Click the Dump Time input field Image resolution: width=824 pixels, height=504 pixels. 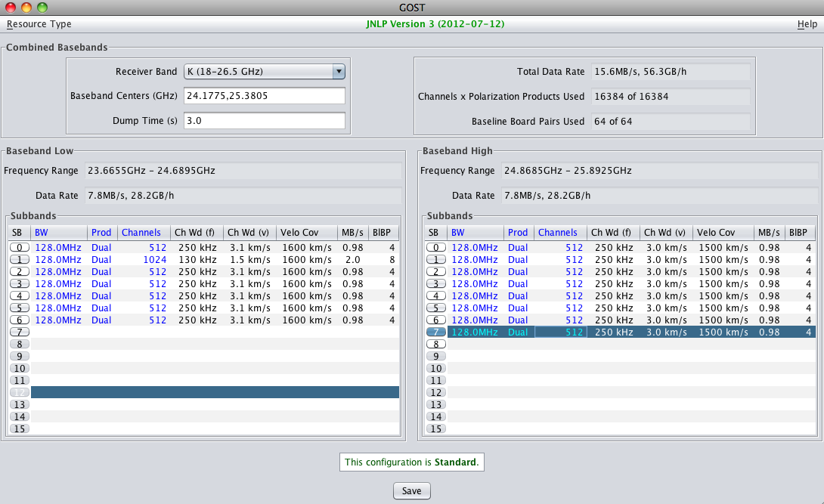pos(264,120)
